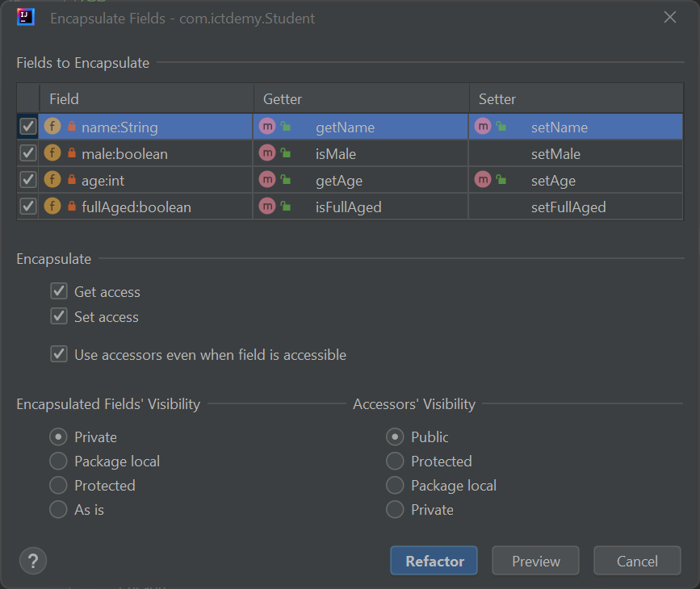The width and height of the screenshot is (700, 589).
Task: Uncheck 'Use accessors even when field is accessible'
Action: click(58, 354)
